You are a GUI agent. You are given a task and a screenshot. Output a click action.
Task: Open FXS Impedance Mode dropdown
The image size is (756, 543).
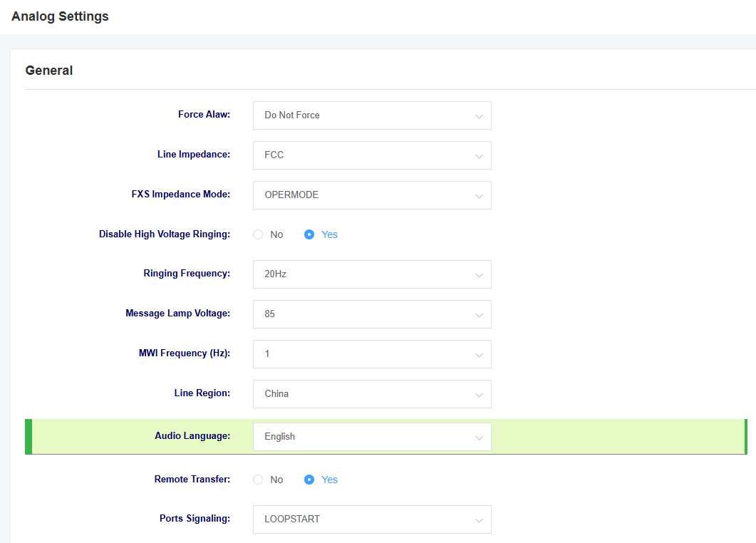pyautogui.click(x=372, y=195)
